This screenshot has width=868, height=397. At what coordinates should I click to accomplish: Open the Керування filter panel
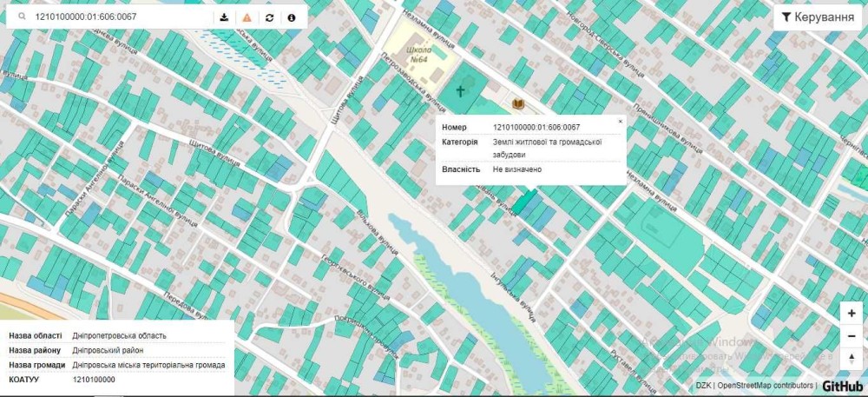818,17
